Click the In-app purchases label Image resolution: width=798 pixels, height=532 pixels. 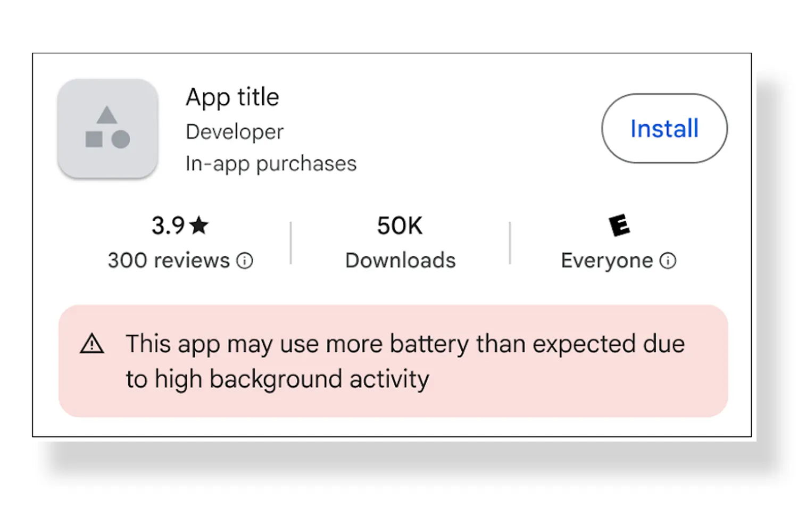click(271, 164)
